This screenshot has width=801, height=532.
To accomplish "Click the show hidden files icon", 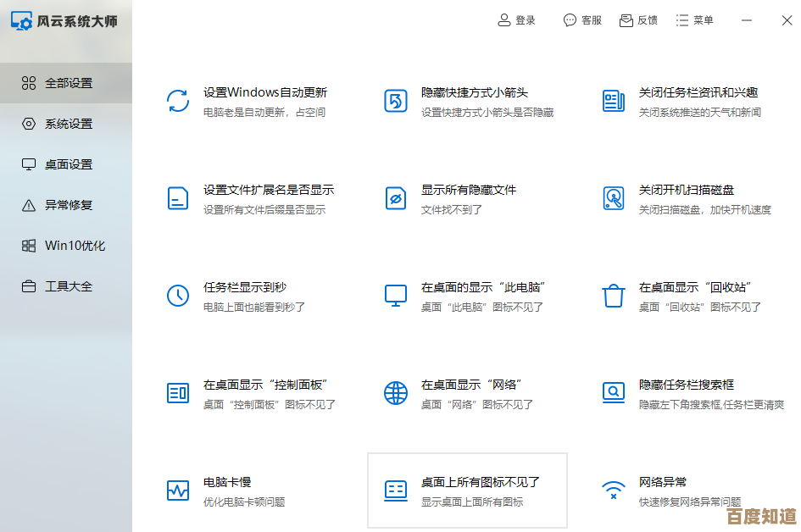I will coord(396,199).
